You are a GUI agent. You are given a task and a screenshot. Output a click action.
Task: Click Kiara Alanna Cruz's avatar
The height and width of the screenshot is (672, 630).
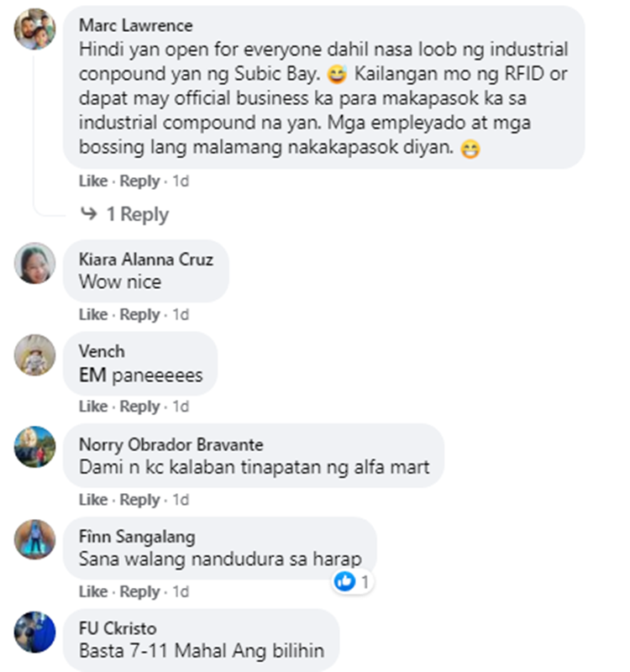[x=35, y=263]
